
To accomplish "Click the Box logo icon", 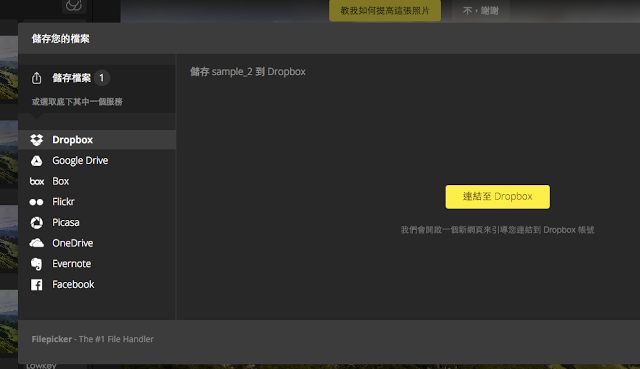I will click(x=37, y=181).
